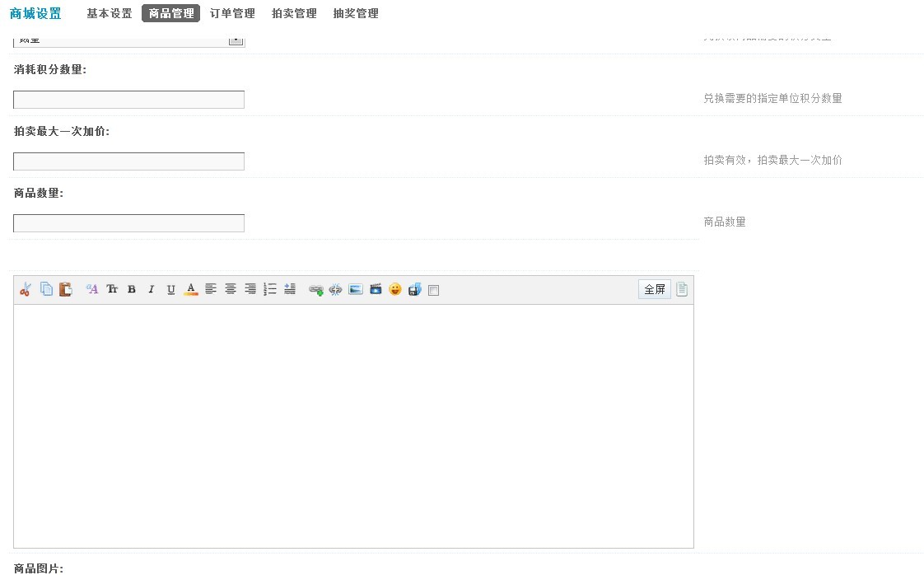Open the 基本设置 tab
Image resolution: width=924 pixels, height=575 pixels.
(110, 13)
